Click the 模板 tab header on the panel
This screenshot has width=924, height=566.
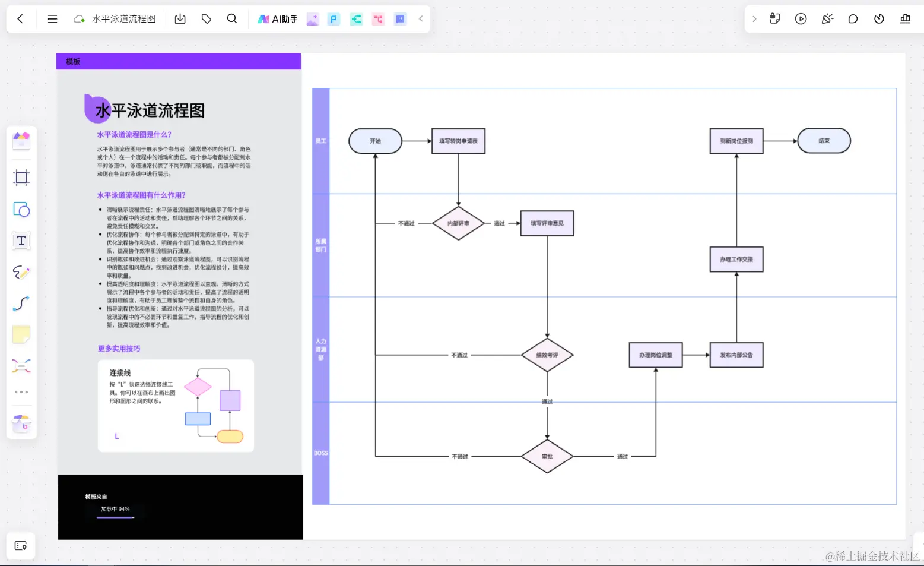point(72,61)
